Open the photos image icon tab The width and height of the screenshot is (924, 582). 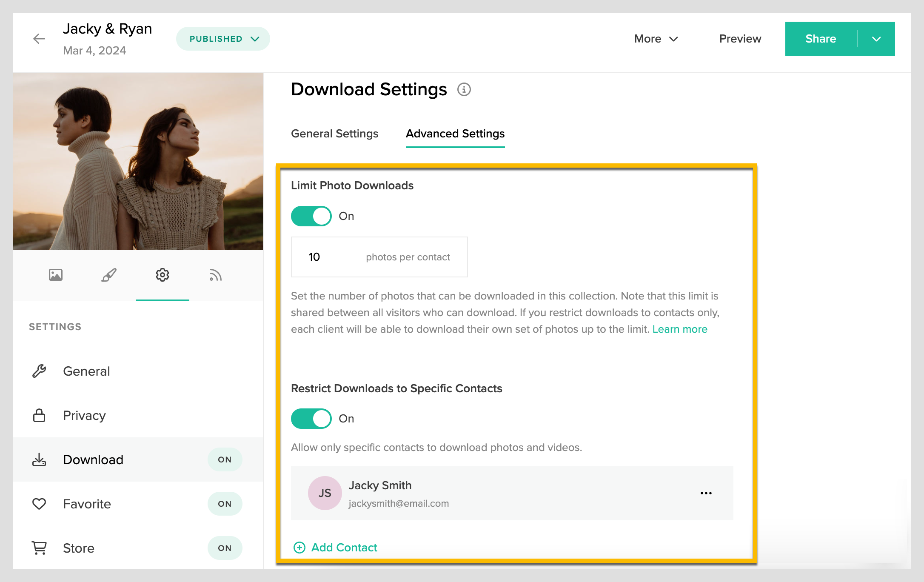click(x=56, y=275)
